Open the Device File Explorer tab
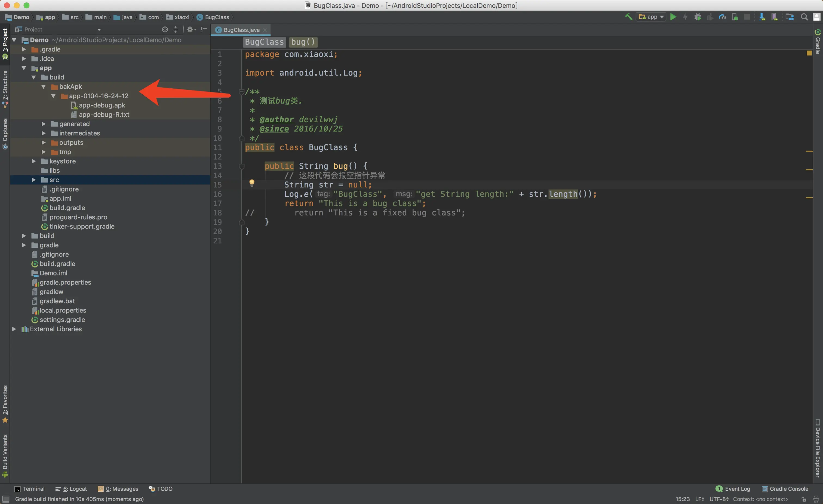Viewport: 823px width, 504px height. pos(818,448)
